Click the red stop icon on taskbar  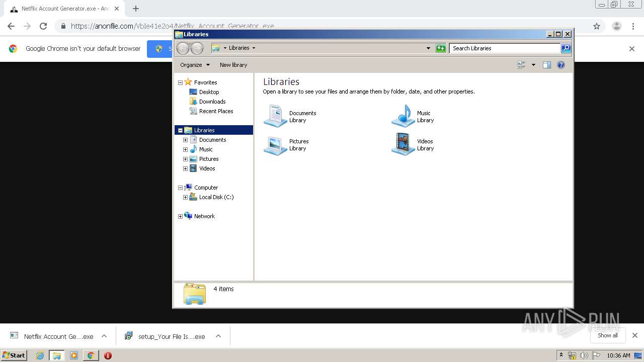(x=108, y=355)
